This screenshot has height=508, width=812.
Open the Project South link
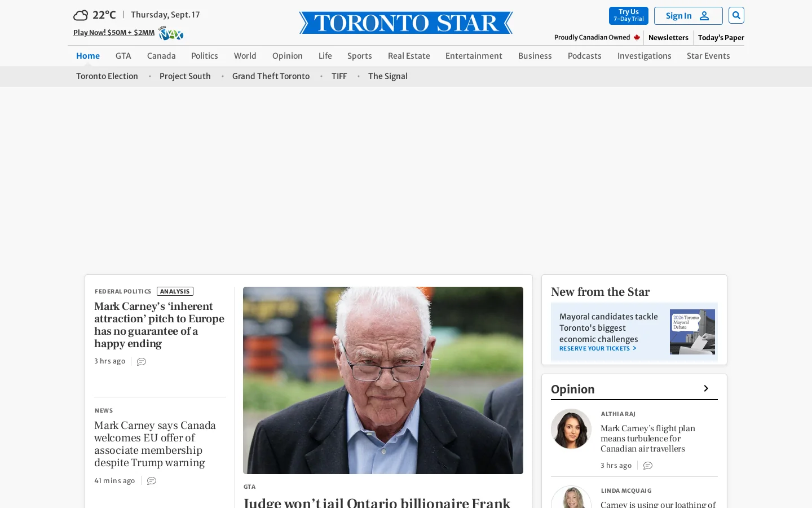click(x=185, y=76)
